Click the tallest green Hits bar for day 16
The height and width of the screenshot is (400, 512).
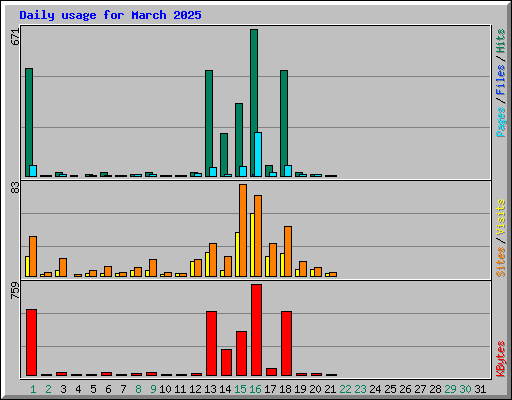[254, 103]
